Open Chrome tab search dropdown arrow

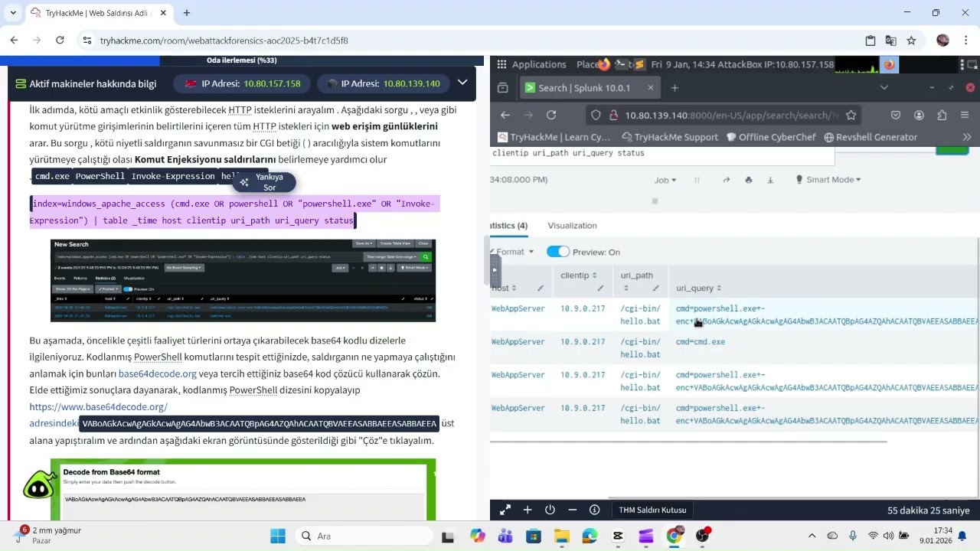click(x=13, y=13)
